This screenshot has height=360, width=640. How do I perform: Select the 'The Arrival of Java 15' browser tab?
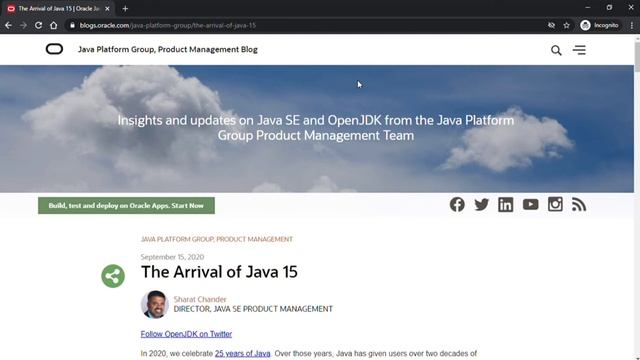[x=58, y=9]
